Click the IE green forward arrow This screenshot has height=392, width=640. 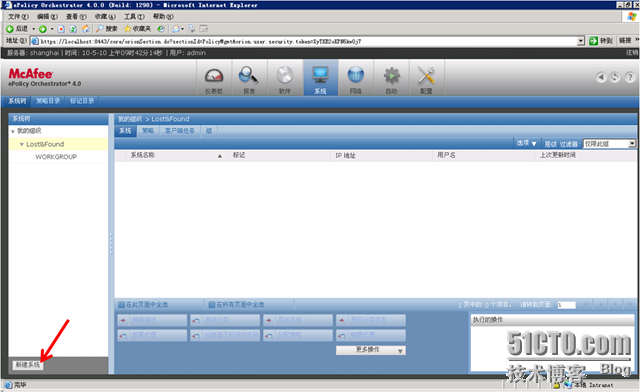[x=42, y=29]
